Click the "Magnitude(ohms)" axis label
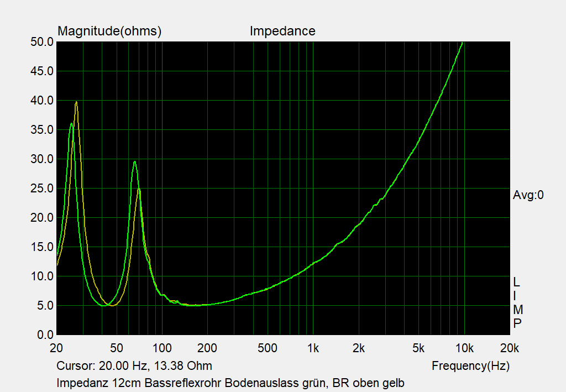566x392 pixels. 109,32
